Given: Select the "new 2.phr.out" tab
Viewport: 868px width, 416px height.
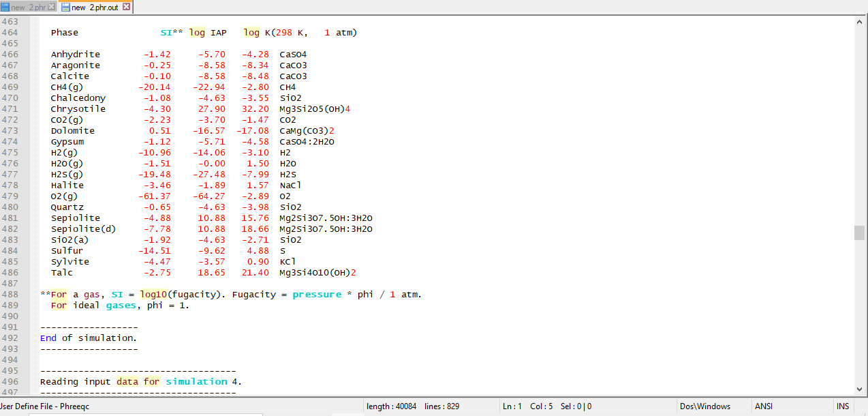Looking at the screenshot, I should [95, 7].
